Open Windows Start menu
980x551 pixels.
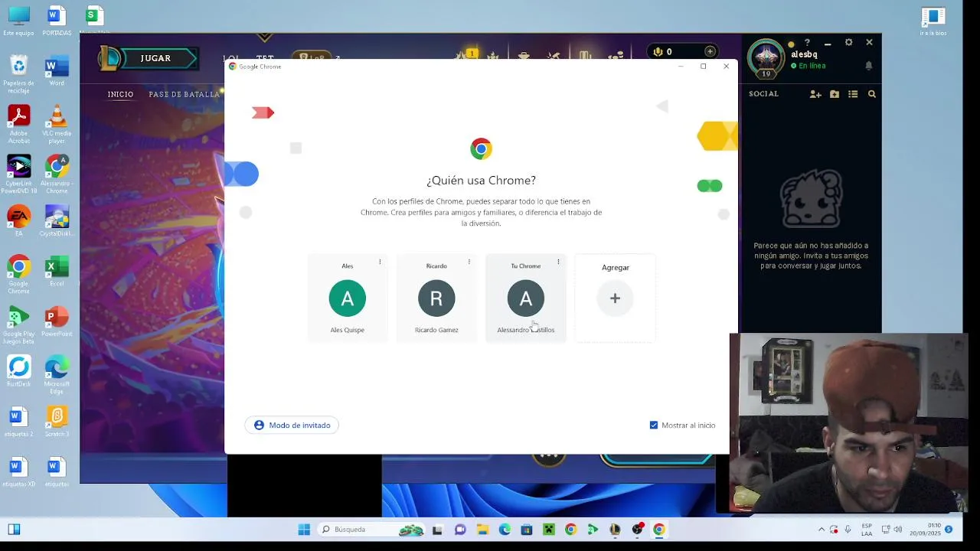click(x=304, y=530)
